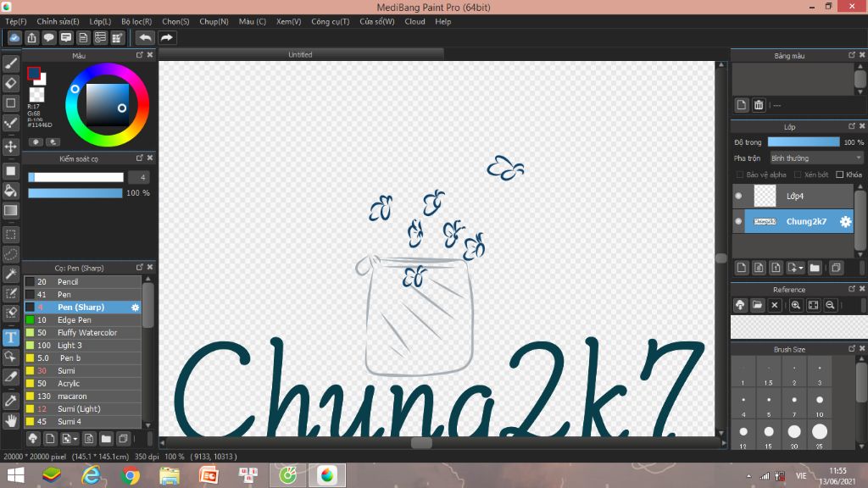The height and width of the screenshot is (488, 868).
Task: Open PowerPoint from the taskbar
Action: pyautogui.click(x=209, y=475)
